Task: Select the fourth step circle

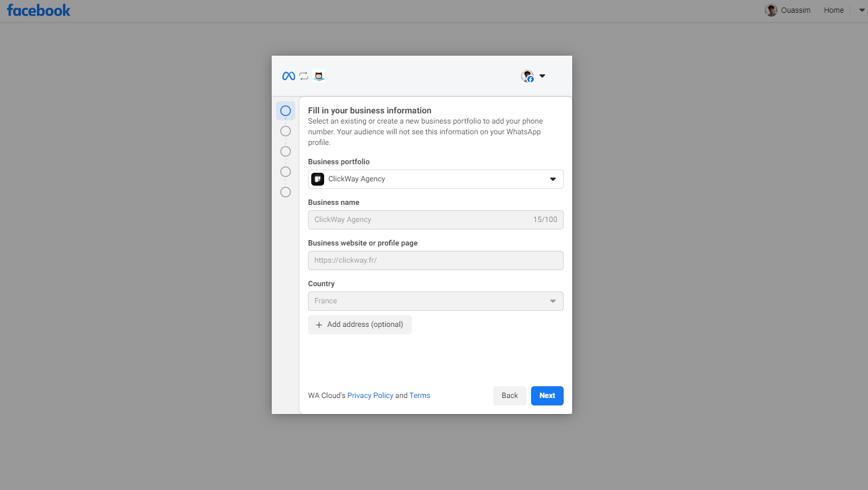Action: click(x=286, y=172)
